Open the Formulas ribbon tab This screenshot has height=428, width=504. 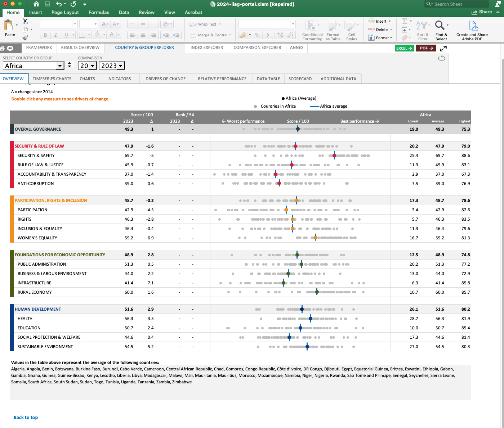[99, 12]
